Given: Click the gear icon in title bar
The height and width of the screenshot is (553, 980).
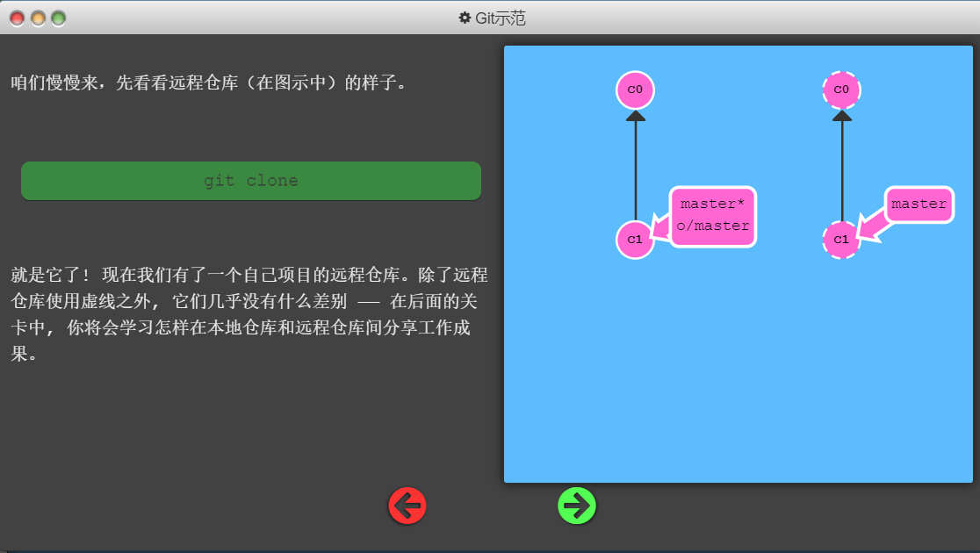Looking at the screenshot, I should (465, 18).
